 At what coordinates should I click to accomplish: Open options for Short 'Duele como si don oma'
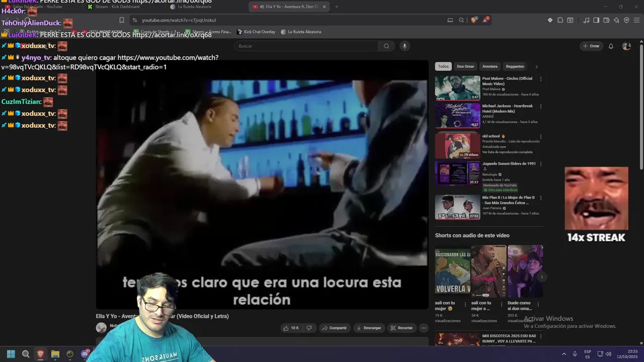538,305
